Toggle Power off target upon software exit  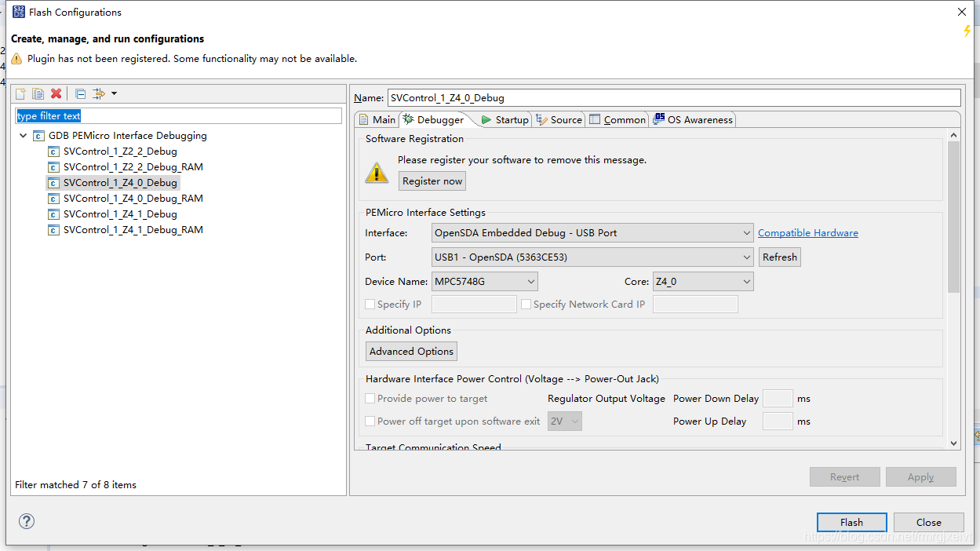[x=370, y=421]
